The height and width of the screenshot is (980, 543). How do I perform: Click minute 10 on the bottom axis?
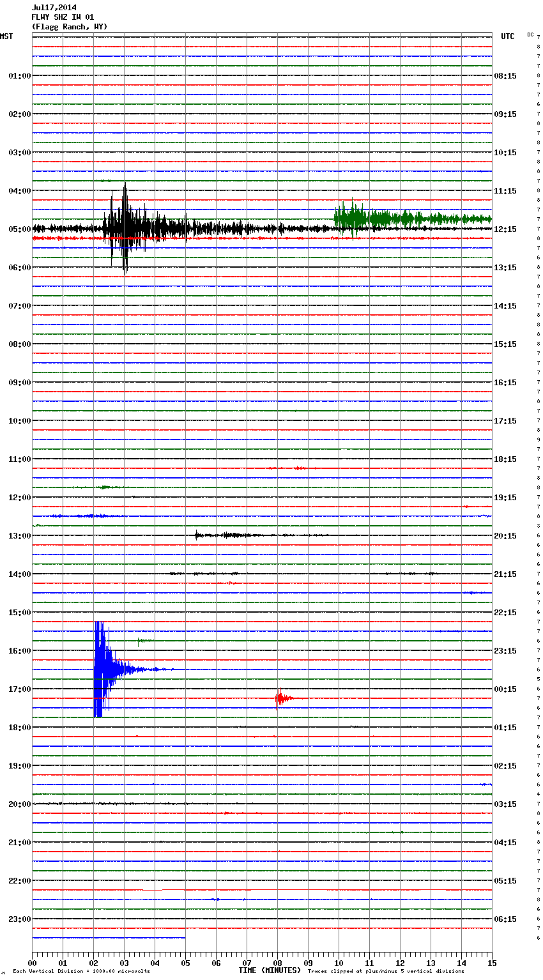[339, 963]
